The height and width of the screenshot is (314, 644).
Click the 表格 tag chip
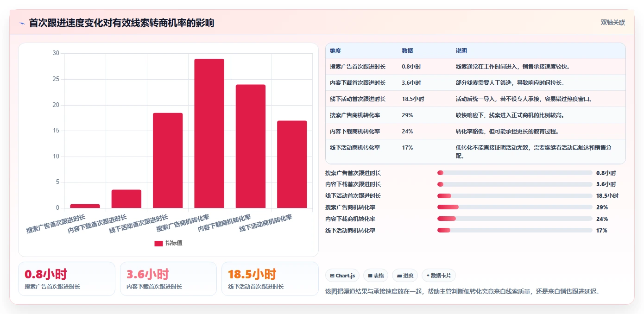[376, 276]
